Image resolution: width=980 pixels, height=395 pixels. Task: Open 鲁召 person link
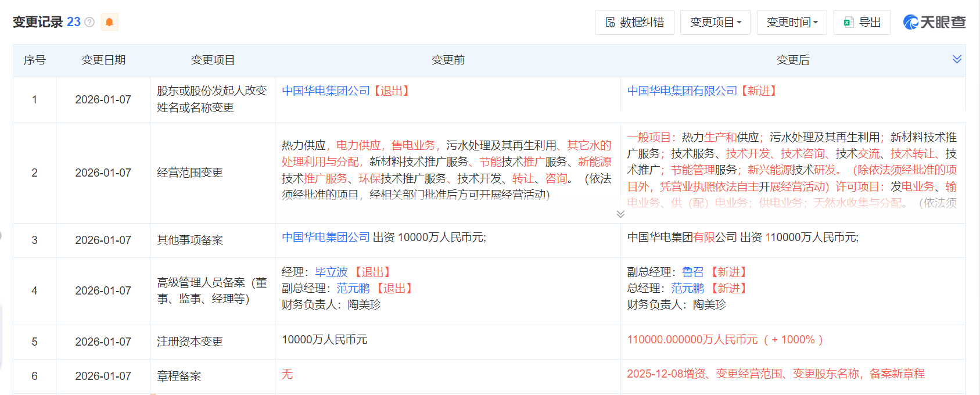coord(692,272)
